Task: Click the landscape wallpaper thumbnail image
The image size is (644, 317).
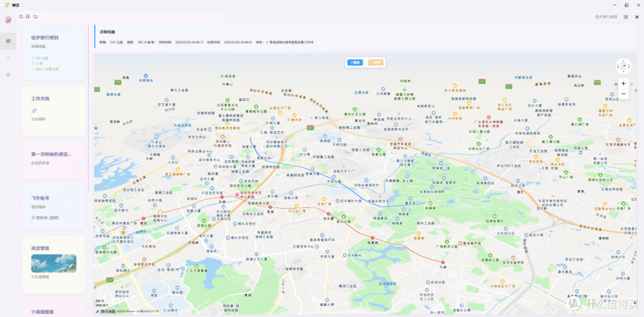Action: (x=54, y=263)
